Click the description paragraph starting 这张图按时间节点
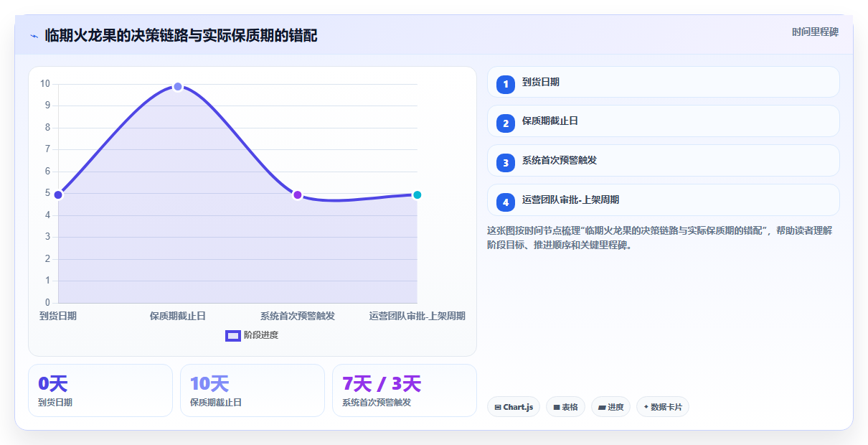The width and height of the screenshot is (868, 445). 659,238
